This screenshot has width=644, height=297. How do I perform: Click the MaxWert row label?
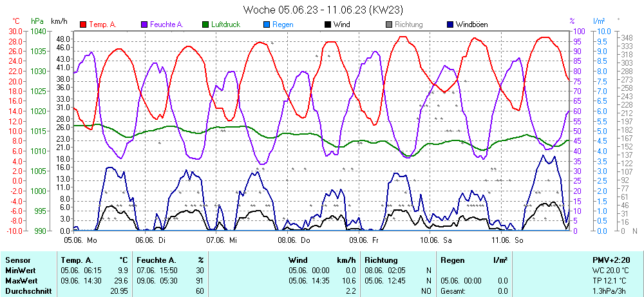click(21, 281)
